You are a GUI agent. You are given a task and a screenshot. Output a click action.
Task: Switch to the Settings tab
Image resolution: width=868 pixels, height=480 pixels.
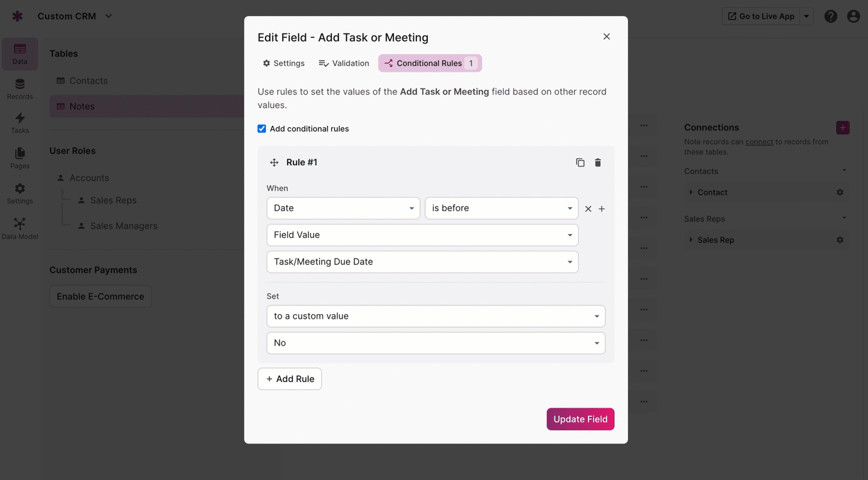pos(283,63)
